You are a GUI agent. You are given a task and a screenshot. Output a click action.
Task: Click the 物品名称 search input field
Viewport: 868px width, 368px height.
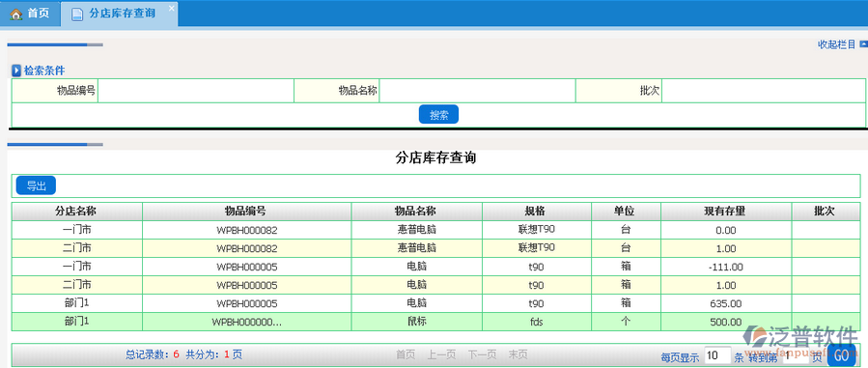pos(478,91)
